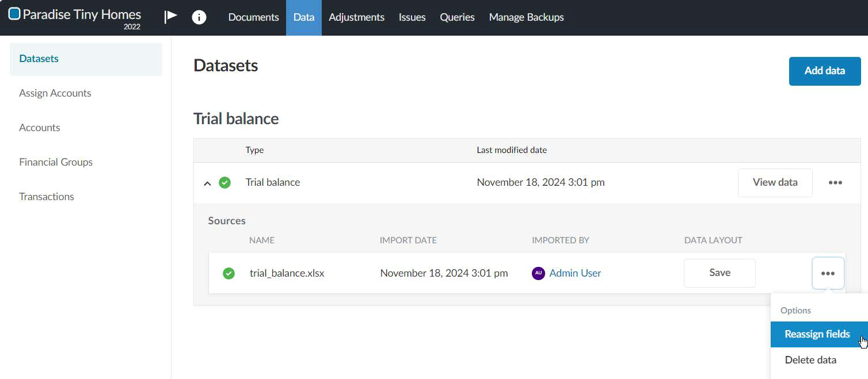Go to the Issues tab
The height and width of the screenshot is (379, 868).
412,17
